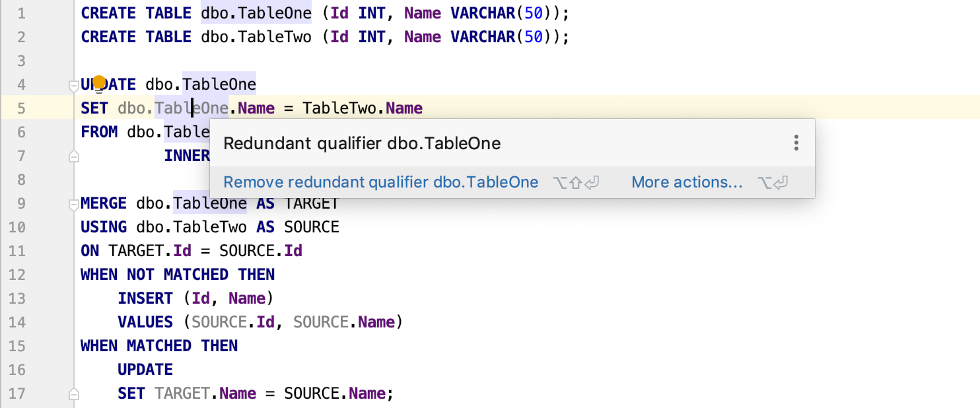Click the 'SET' keyword on line 5

pos(94,108)
